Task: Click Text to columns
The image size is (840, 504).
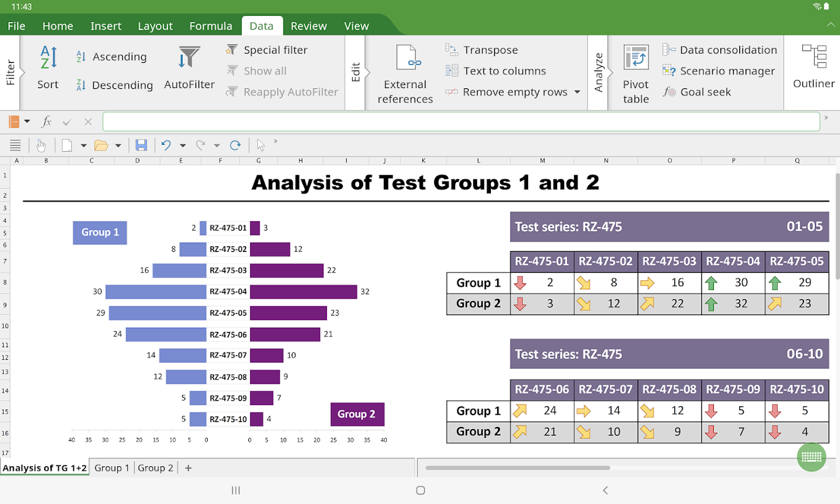Action: [504, 71]
